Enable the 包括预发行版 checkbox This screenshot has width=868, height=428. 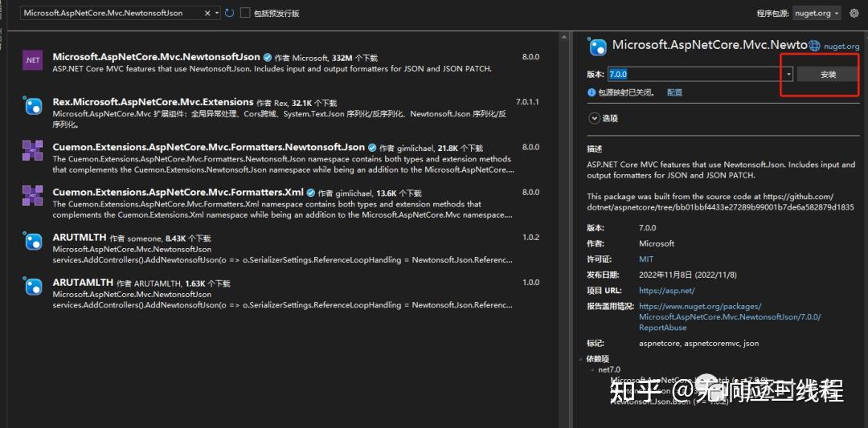click(246, 13)
